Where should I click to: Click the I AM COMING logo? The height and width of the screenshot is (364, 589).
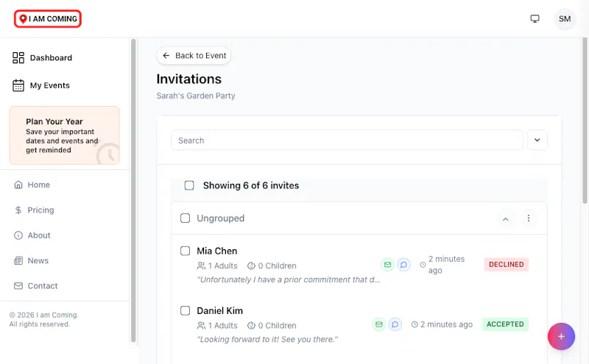pyautogui.click(x=48, y=19)
